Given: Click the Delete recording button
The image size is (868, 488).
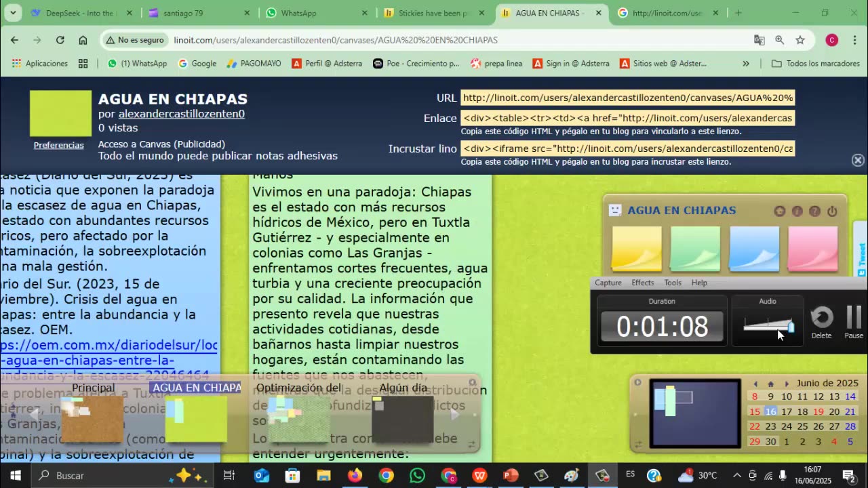Looking at the screenshot, I should click(821, 322).
